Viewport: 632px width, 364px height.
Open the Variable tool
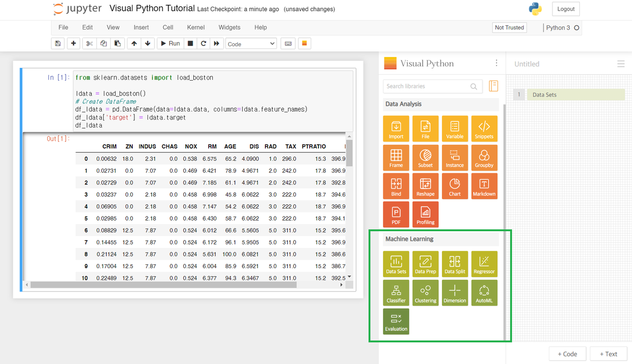455,129
